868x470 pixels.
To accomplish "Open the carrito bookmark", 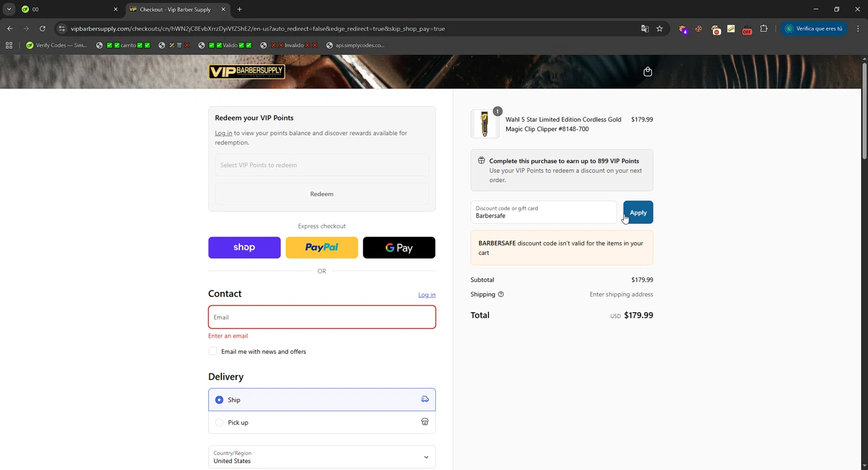I will click(x=123, y=45).
